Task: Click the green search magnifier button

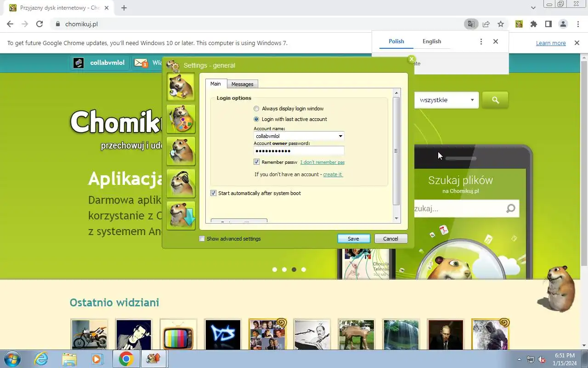Action: coord(495,100)
